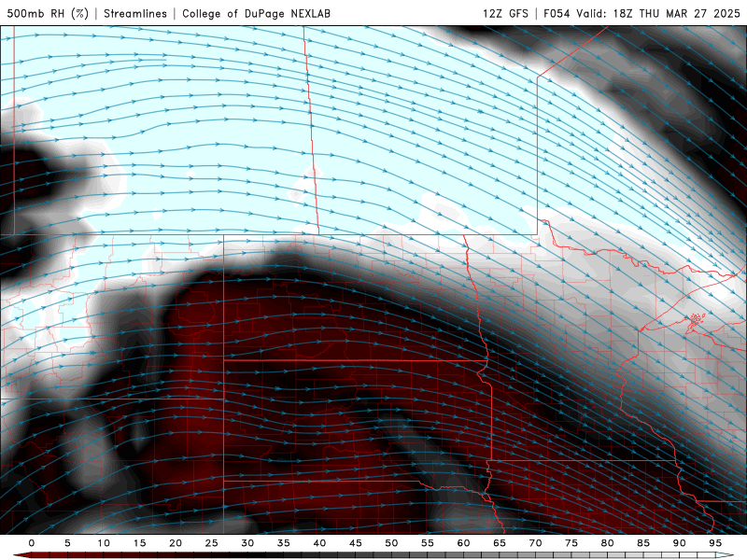Click the "40" value on the color scale
This screenshot has height=560, width=747.
pos(319,543)
